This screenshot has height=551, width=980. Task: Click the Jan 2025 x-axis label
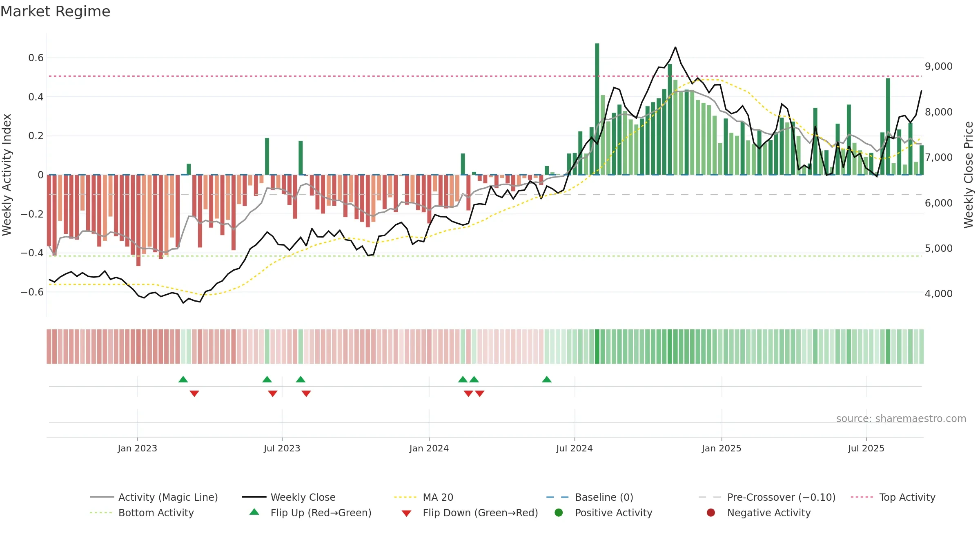(x=722, y=448)
